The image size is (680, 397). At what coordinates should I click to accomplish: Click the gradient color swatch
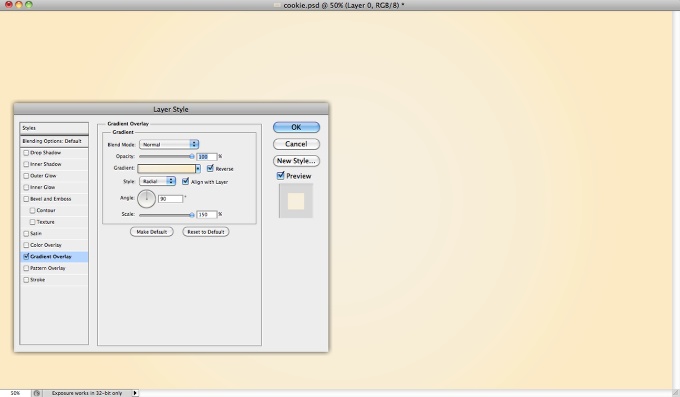point(167,168)
